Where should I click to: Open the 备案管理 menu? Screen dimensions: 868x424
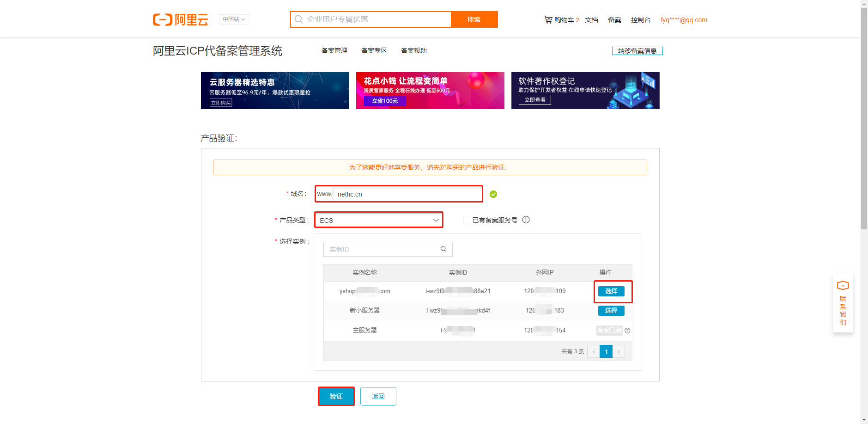click(334, 50)
